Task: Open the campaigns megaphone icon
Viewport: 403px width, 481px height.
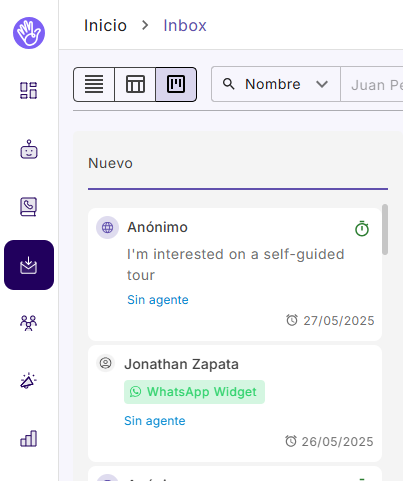Action: pyautogui.click(x=28, y=381)
